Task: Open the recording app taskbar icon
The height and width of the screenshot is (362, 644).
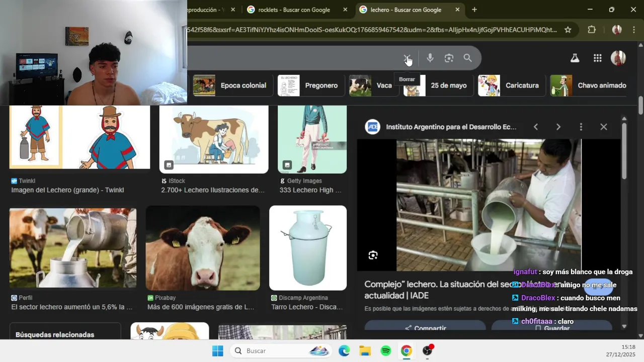Action: (428, 350)
